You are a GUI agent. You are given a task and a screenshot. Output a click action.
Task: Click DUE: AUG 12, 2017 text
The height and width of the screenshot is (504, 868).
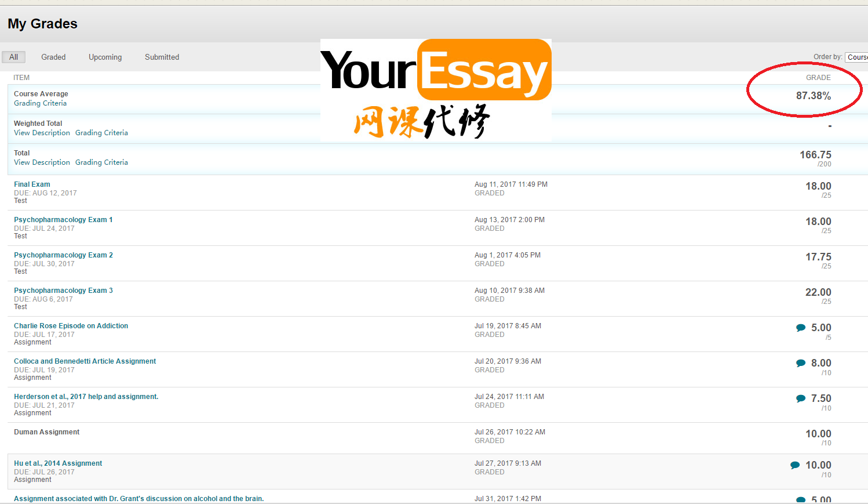45,193
